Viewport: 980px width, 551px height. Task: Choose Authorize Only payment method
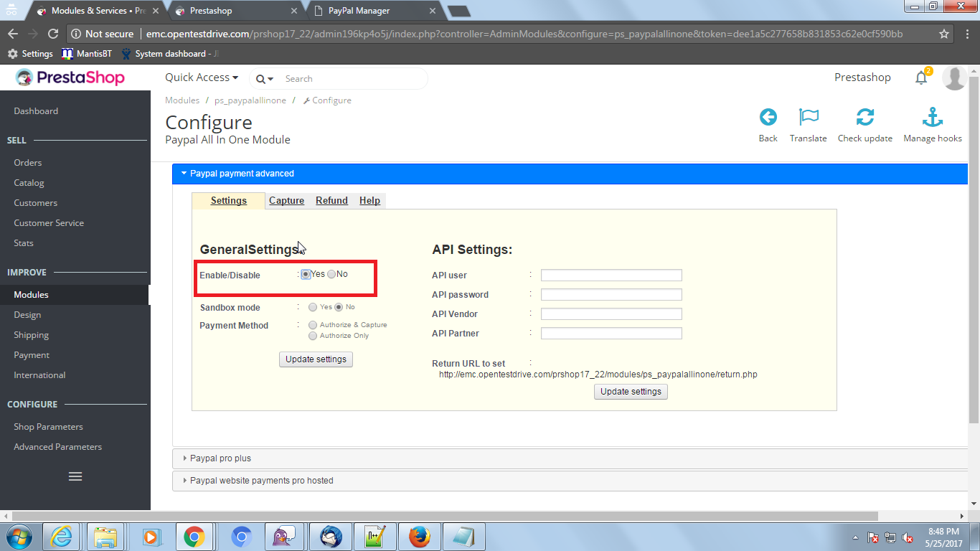313,336
